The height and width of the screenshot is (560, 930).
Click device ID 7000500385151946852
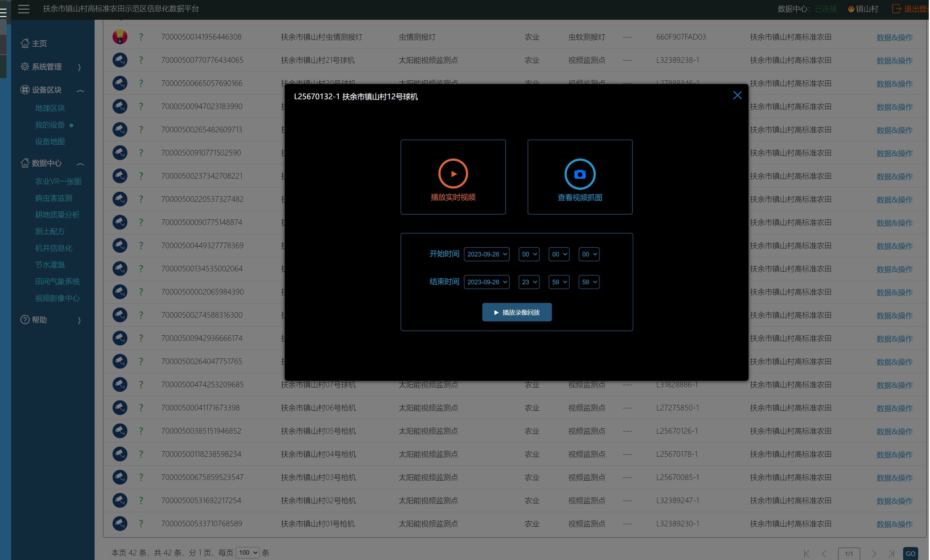201,431
